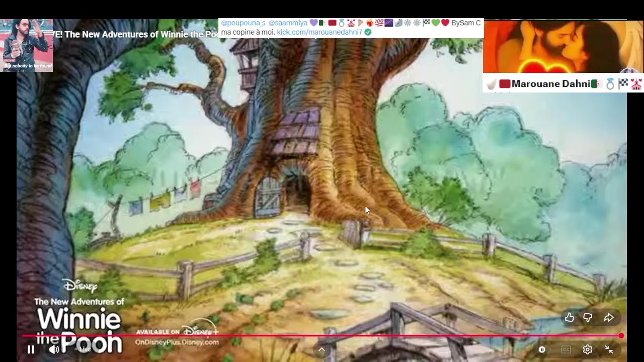Toggle the autoplay switch

pos(542,349)
